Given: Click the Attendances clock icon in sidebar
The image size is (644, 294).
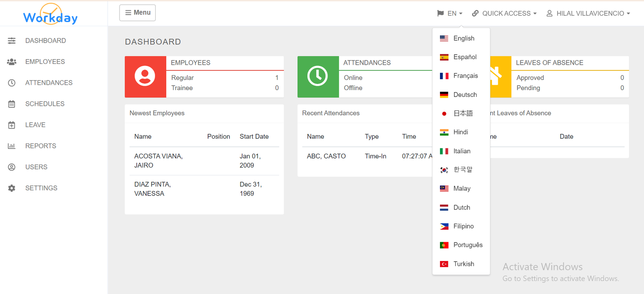Looking at the screenshot, I should click(x=12, y=83).
